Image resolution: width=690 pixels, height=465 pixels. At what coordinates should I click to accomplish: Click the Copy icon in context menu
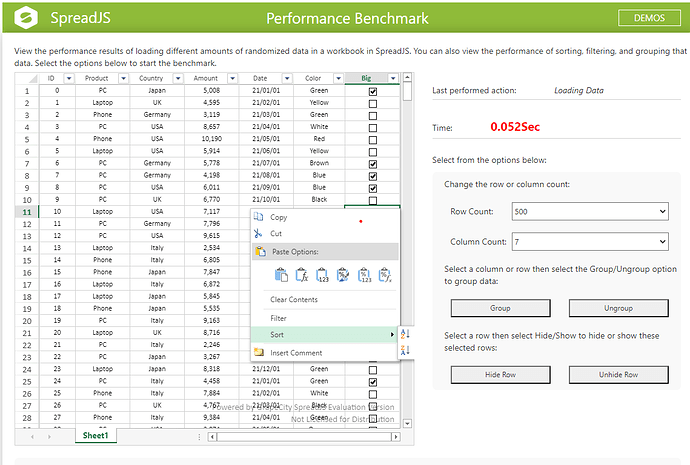[260, 217]
